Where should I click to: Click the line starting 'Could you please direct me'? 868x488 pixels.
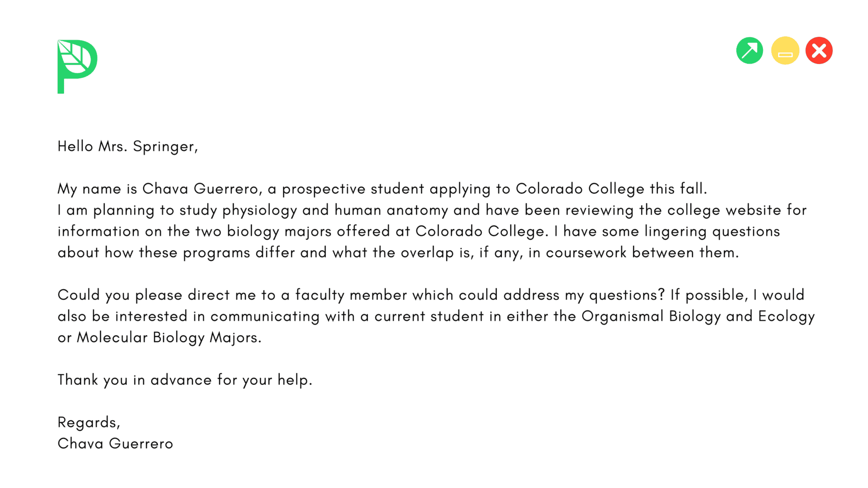point(431,295)
